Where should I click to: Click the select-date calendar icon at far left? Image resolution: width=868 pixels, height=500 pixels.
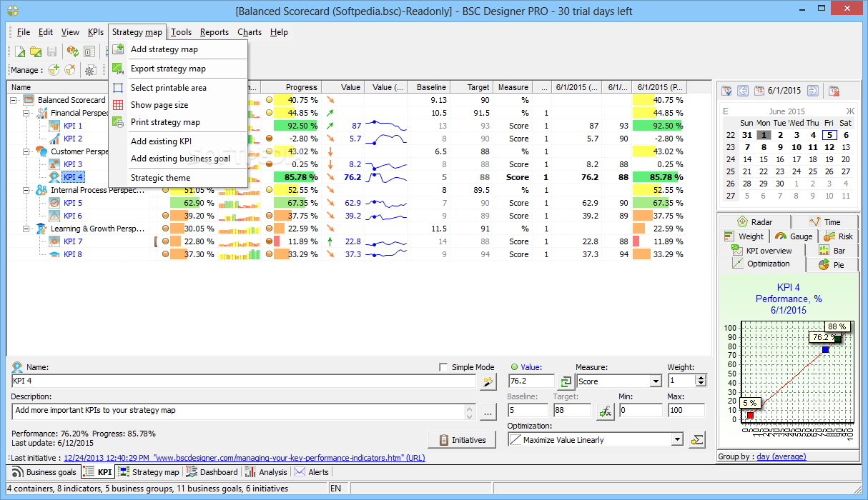pyautogui.click(x=727, y=91)
